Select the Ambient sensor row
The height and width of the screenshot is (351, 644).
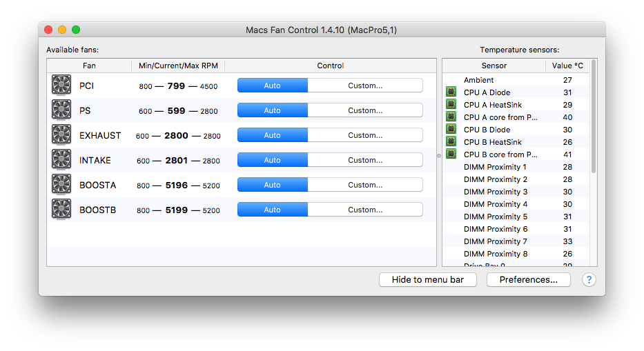coord(516,79)
